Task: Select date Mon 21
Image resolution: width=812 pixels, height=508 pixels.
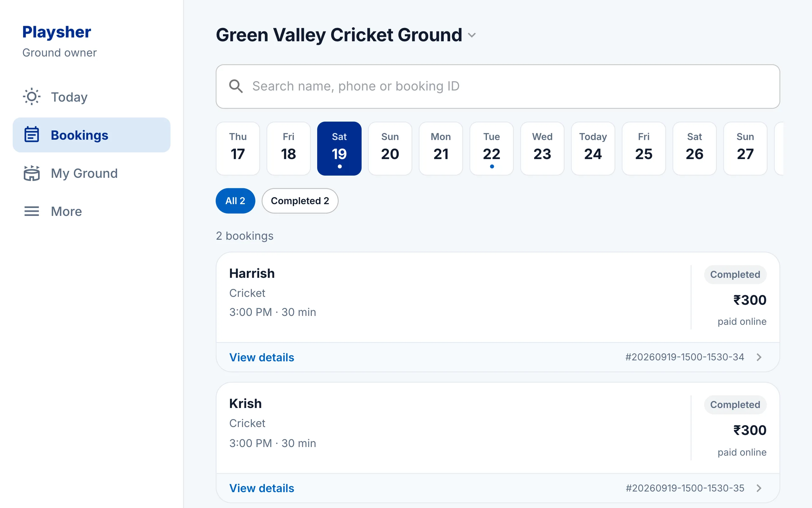Action: [x=441, y=148]
